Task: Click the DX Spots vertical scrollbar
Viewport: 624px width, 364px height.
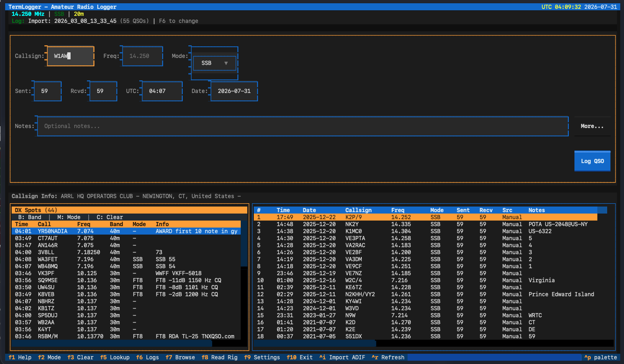Action: 244,280
